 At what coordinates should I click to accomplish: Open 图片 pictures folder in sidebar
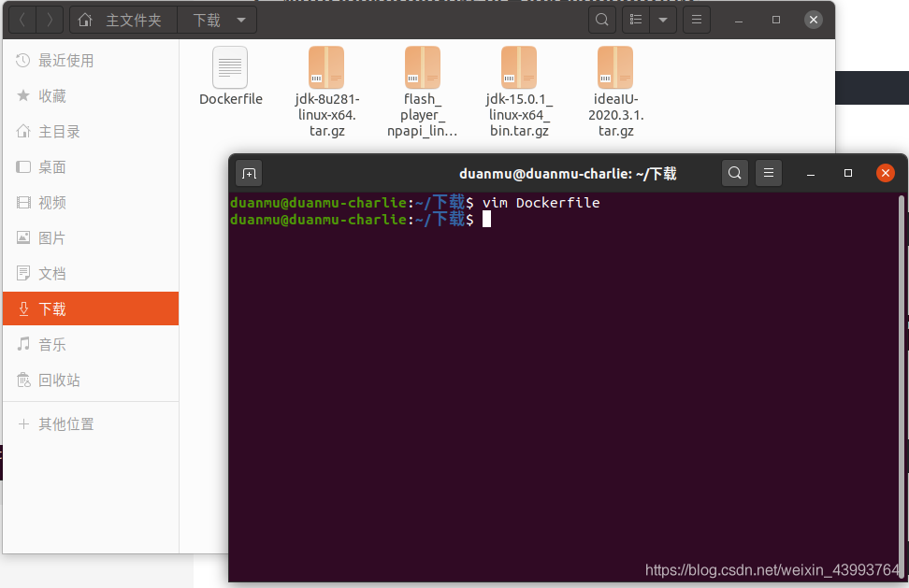click(91, 238)
